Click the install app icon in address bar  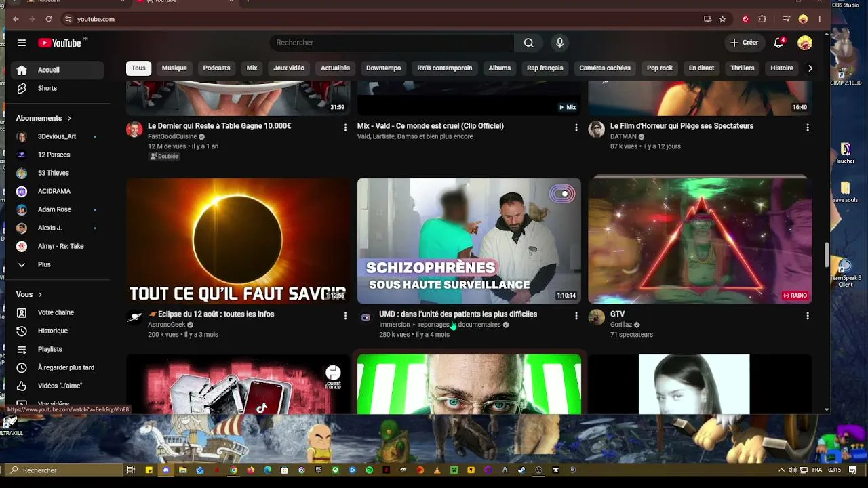707,19
